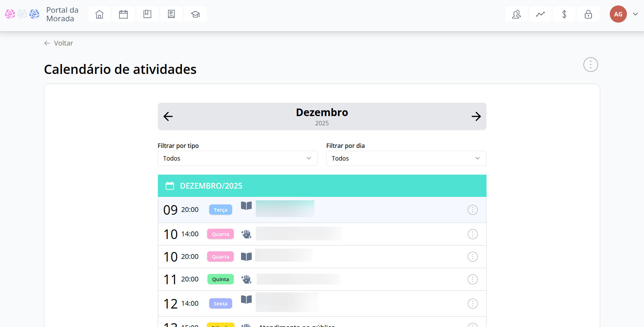Open the users icon in top bar
This screenshot has width=644, height=327.
coord(516,14)
